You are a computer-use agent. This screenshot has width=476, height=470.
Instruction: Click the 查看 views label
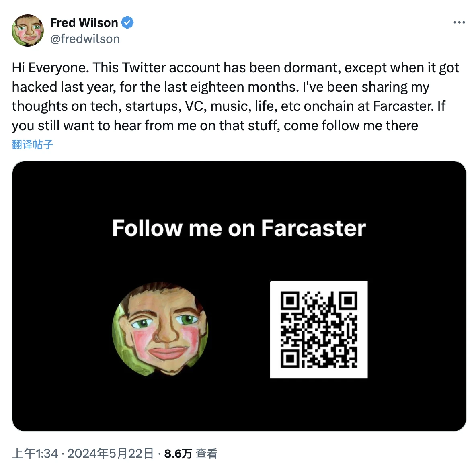coord(207,454)
